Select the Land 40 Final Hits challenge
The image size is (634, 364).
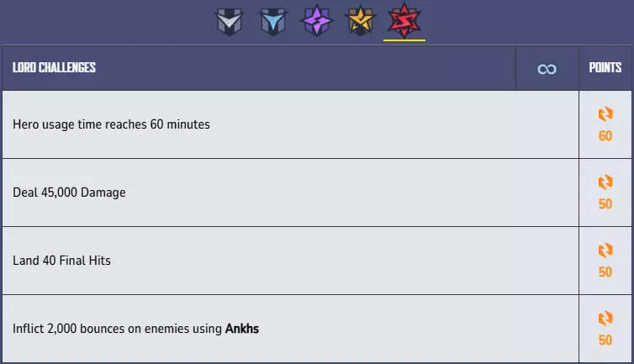pos(61,261)
